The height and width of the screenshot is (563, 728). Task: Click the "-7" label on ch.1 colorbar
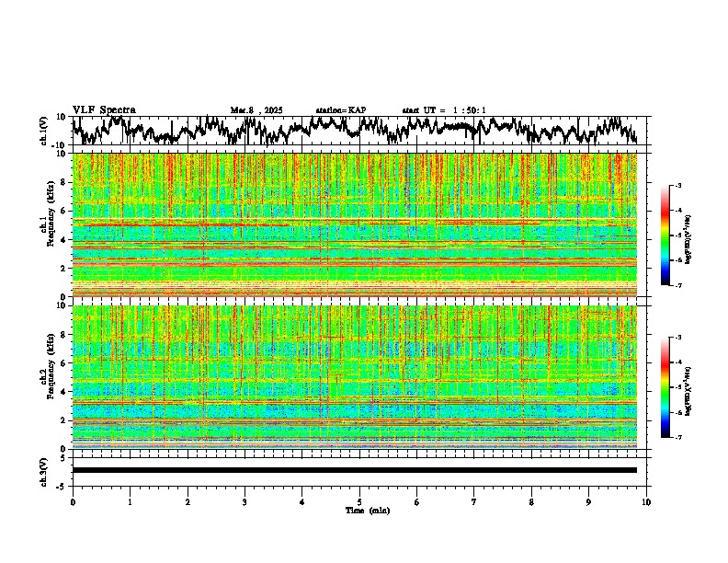pyautogui.click(x=677, y=285)
